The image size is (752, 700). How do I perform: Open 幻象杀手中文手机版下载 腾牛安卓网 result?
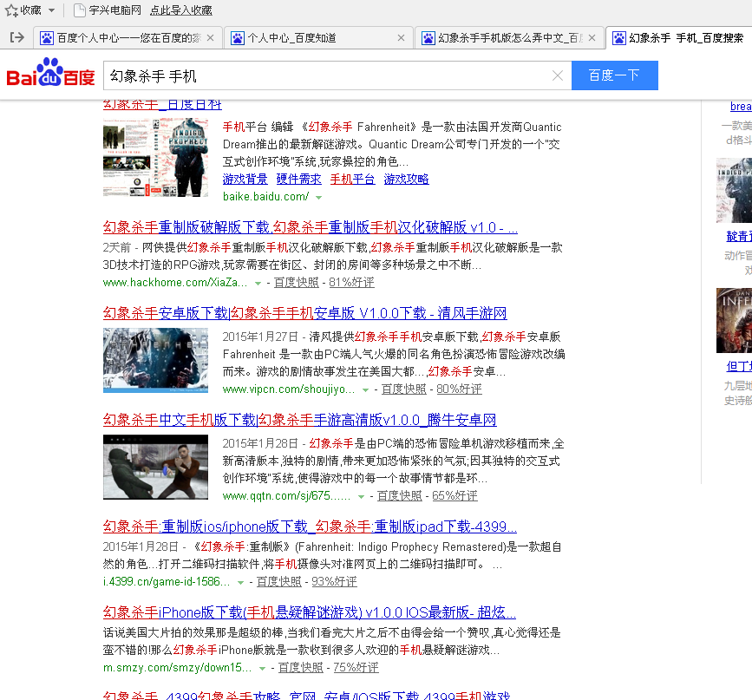pos(300,420)
